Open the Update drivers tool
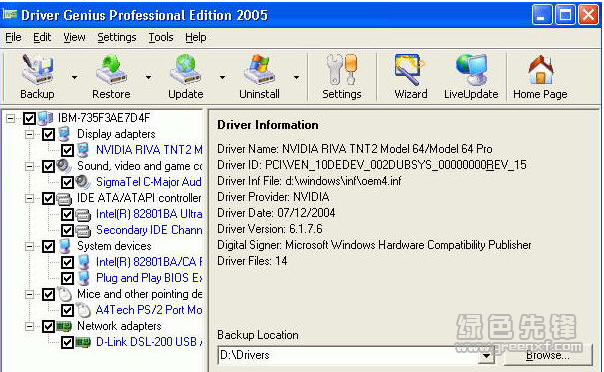The width and height of the screenshot is (604, 372). (185, 77)
